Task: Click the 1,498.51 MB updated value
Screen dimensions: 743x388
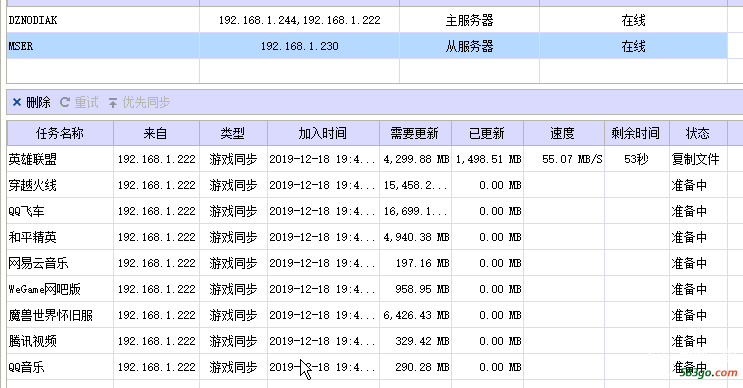Action: point(489,159)
